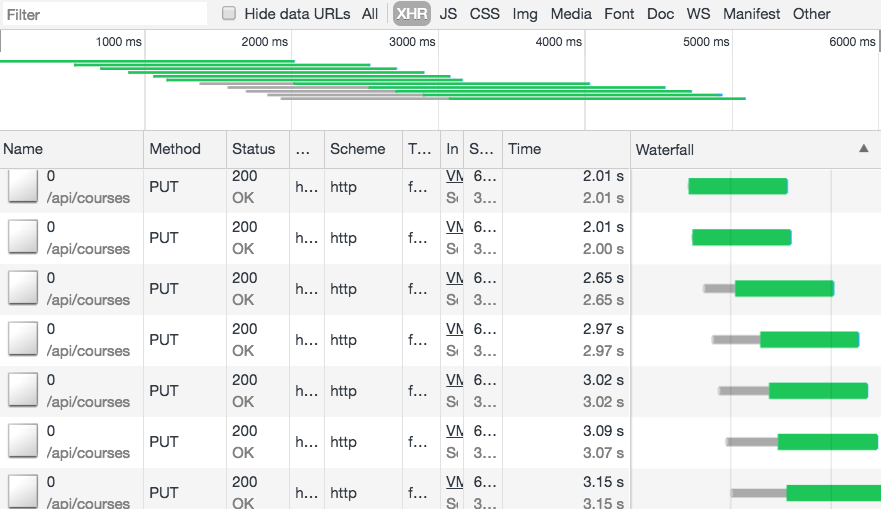Click the file icon of the 2.65 s request
Viewport: 881px width, 509px height.
(22, 288)
